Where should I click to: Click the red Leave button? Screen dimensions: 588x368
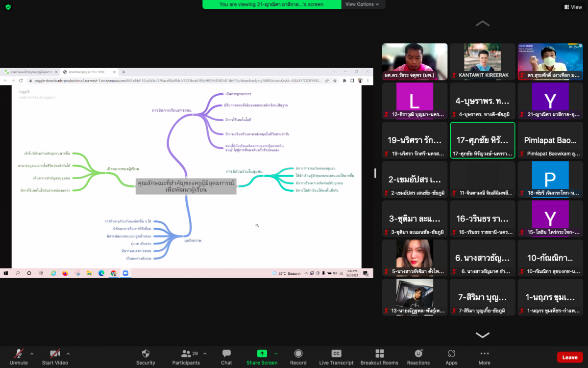click(x=569, y=357)
